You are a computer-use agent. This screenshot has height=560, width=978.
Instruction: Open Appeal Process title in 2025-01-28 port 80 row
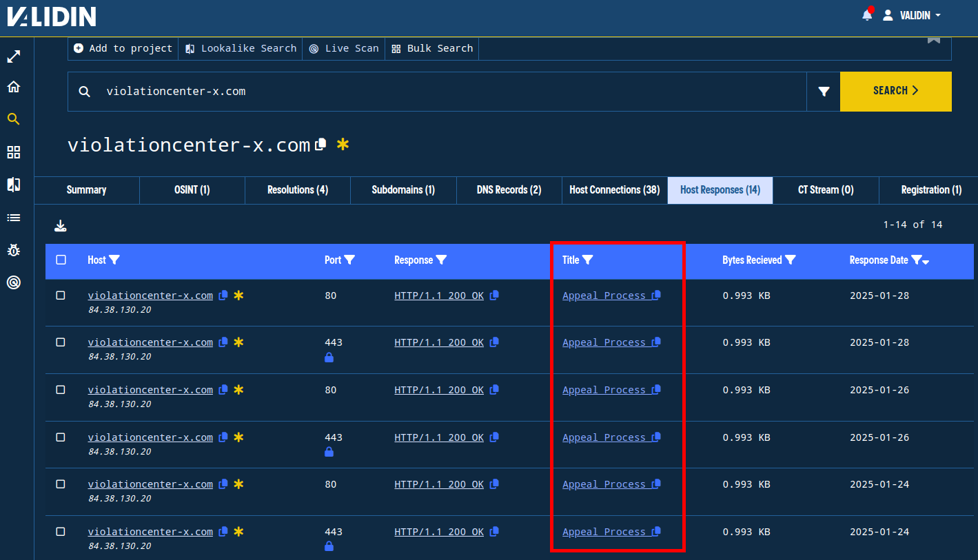coord(604,295)
